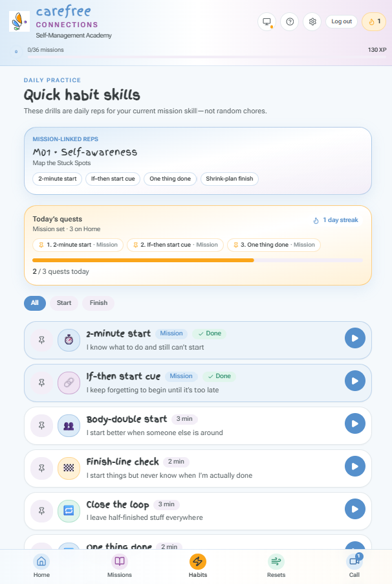Toggle pin on Finish-line check
Viewport: 392px width, 584px height.
tap(41, 468)
